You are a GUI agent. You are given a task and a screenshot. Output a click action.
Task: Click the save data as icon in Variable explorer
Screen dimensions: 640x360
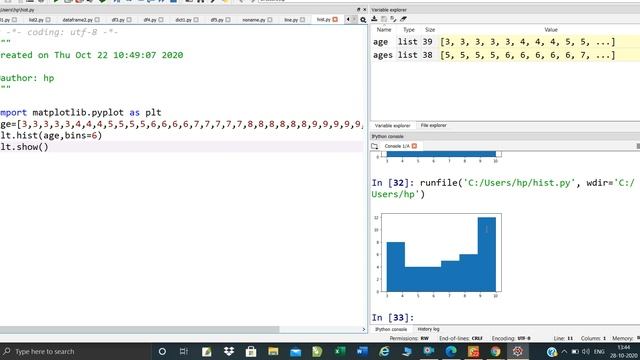[393, 19]
